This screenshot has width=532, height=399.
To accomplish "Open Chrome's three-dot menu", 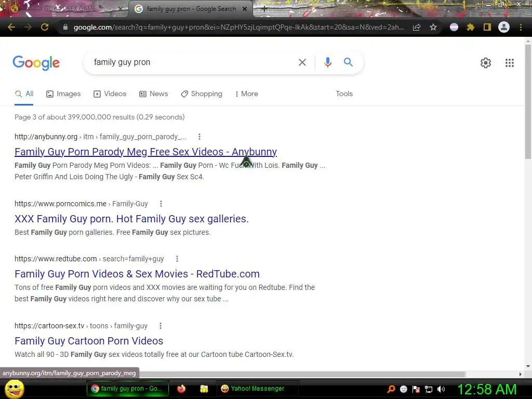I will pos(521,27).
